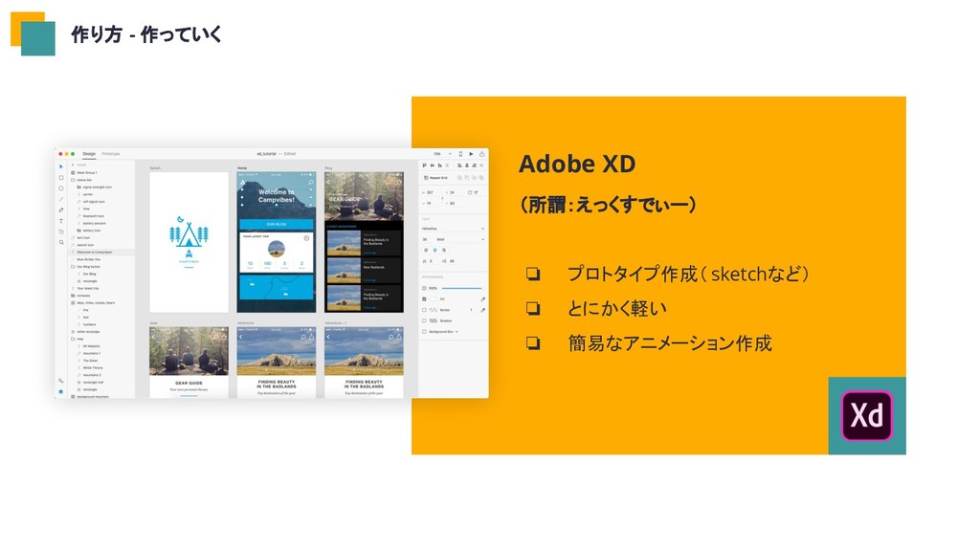Select the Gear artboard photo
Viewport: 980px width, 551px height.
189,351
